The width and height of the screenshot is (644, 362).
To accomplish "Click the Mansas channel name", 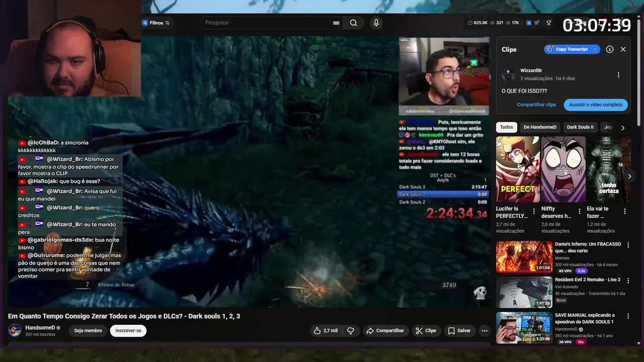I will pyautogui.click(x=563, y=258).
